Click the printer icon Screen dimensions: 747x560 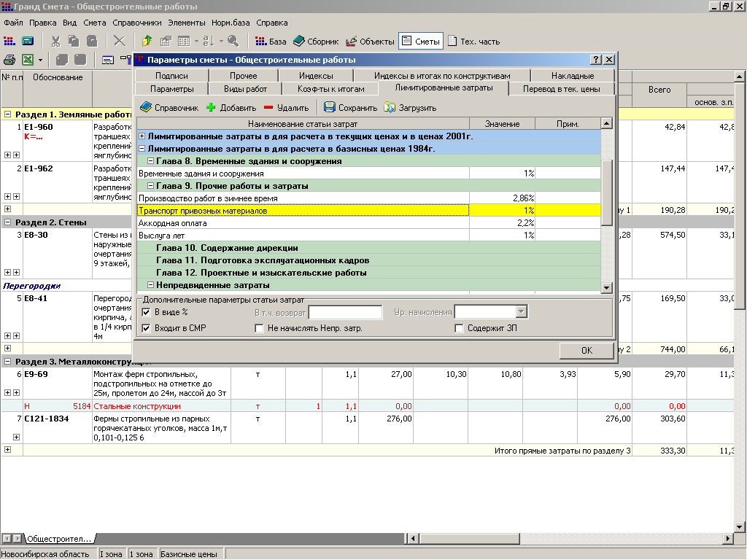pos(9,60)
